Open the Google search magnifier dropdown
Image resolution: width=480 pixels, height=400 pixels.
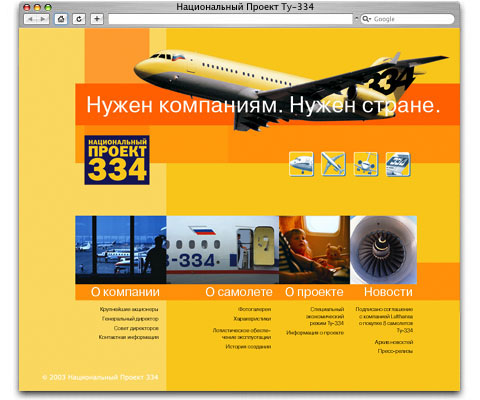point(366,19)
